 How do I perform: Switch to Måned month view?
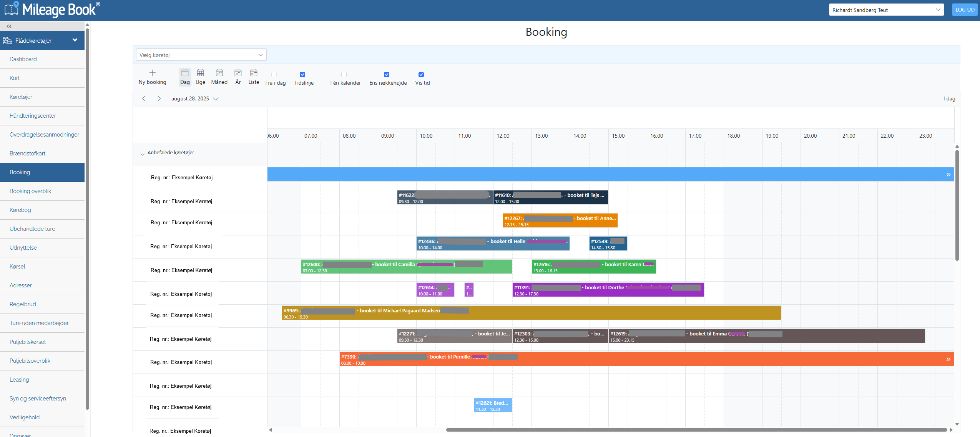[219, 77]
